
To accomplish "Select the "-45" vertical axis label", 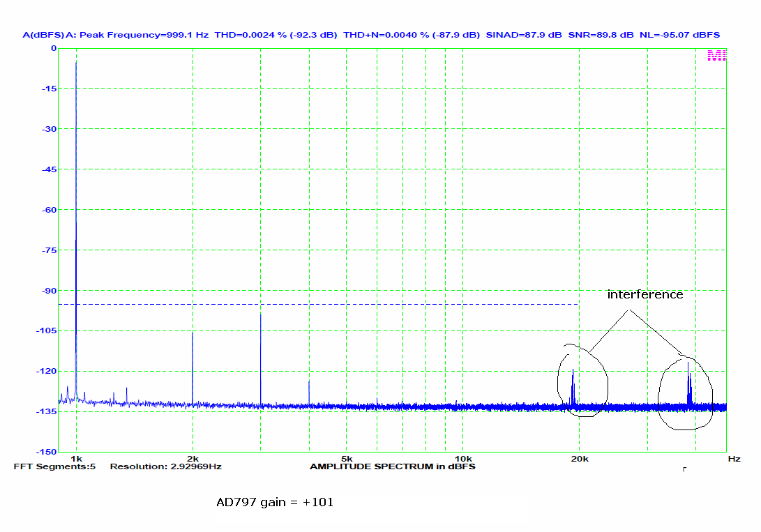I will click(49, 169).
